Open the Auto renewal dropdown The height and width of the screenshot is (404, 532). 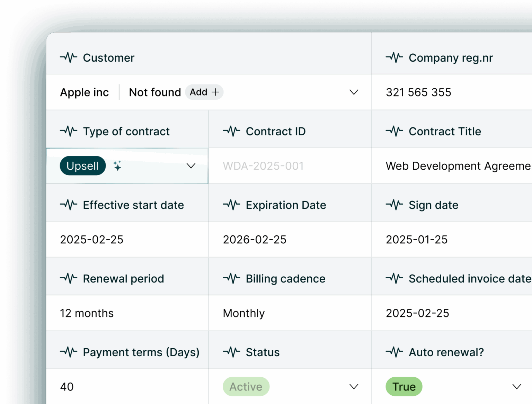click(516, 386)
